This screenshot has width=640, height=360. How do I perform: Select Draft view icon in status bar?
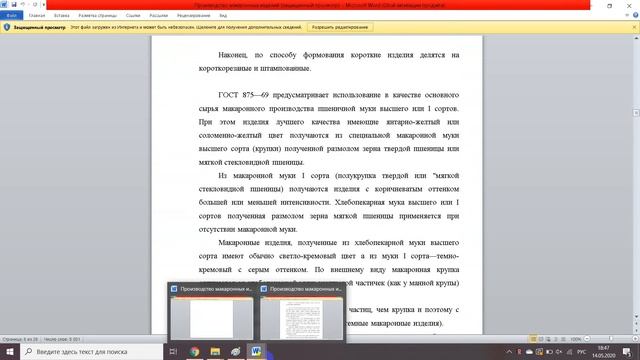(563, 339)
